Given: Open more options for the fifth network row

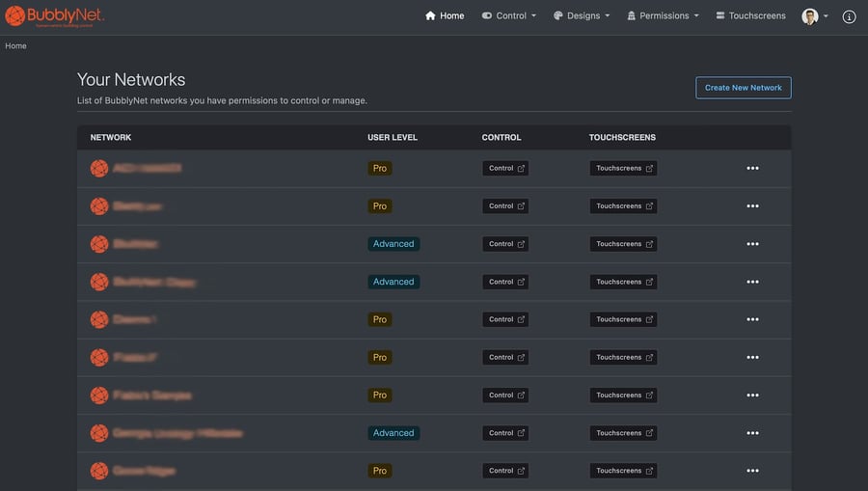Looking at the screenshot, I should (752, 319).
